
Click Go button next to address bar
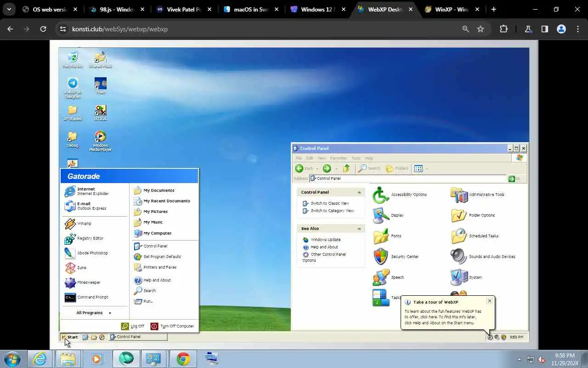pyautogui.click(x=514, y=178)
